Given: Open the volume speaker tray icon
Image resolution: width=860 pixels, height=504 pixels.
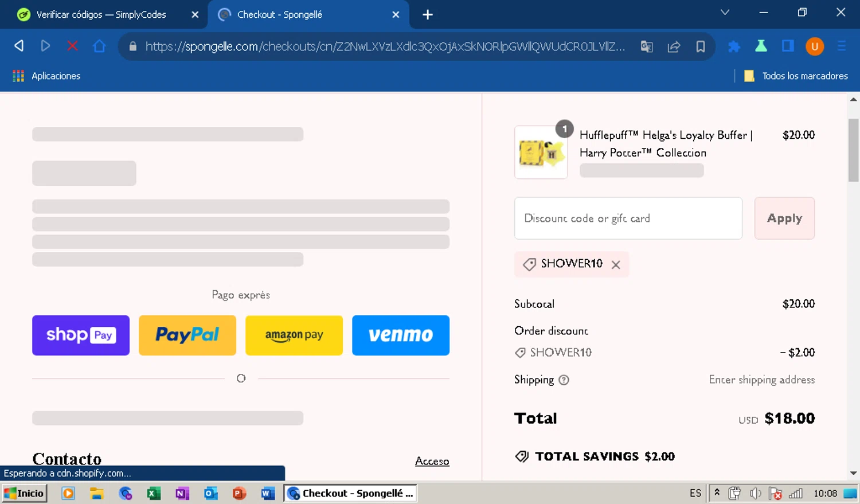Looking at the screenshot, I should (755, 493).
